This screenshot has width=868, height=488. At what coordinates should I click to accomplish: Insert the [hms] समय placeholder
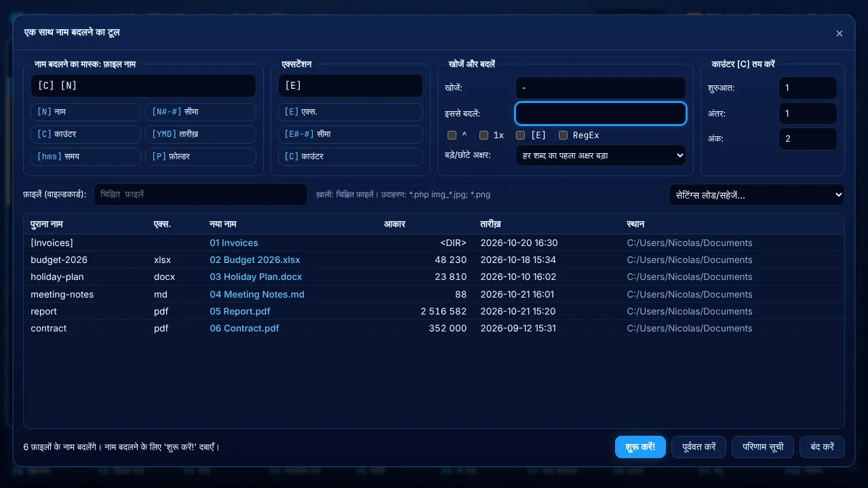[x=85, y=157]
